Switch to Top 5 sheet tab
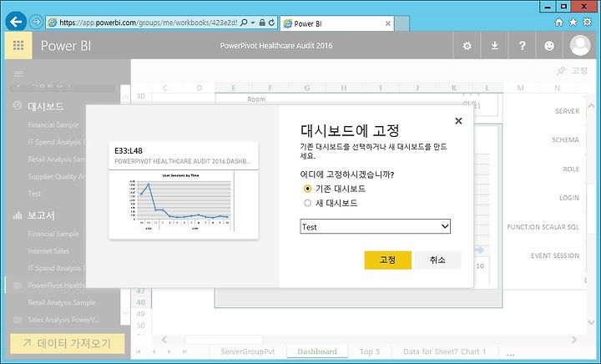The image size is (601, 364). point(370,351)
